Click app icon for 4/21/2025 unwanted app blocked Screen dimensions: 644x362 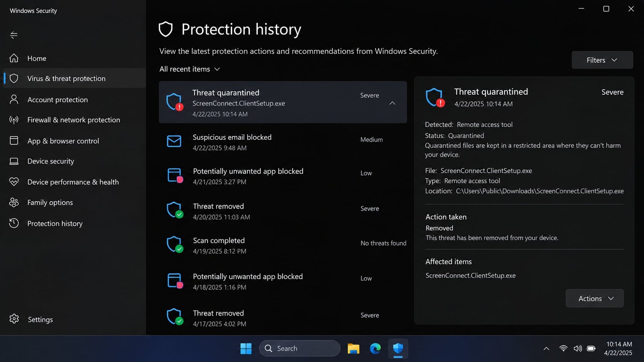pos(175,175)
